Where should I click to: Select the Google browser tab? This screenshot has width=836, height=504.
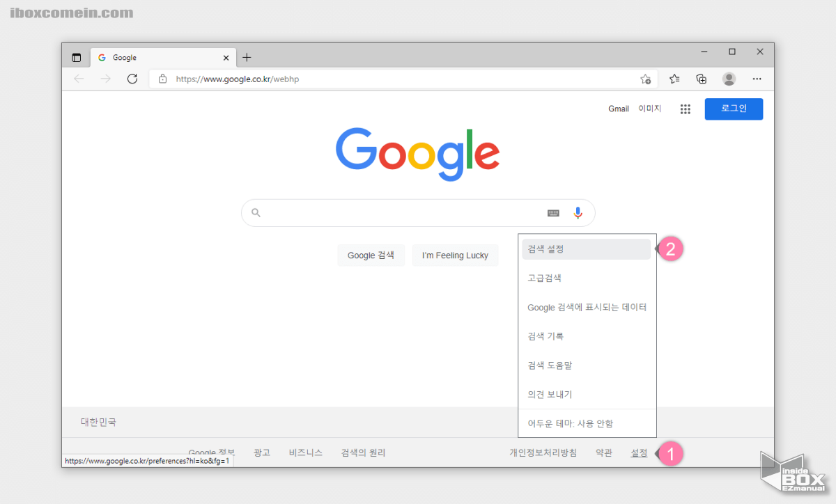coord(164,58)
